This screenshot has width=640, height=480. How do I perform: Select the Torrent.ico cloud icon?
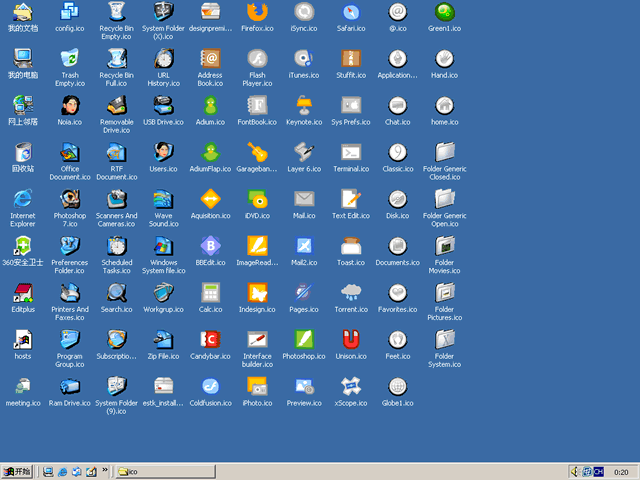click(351, 293)
